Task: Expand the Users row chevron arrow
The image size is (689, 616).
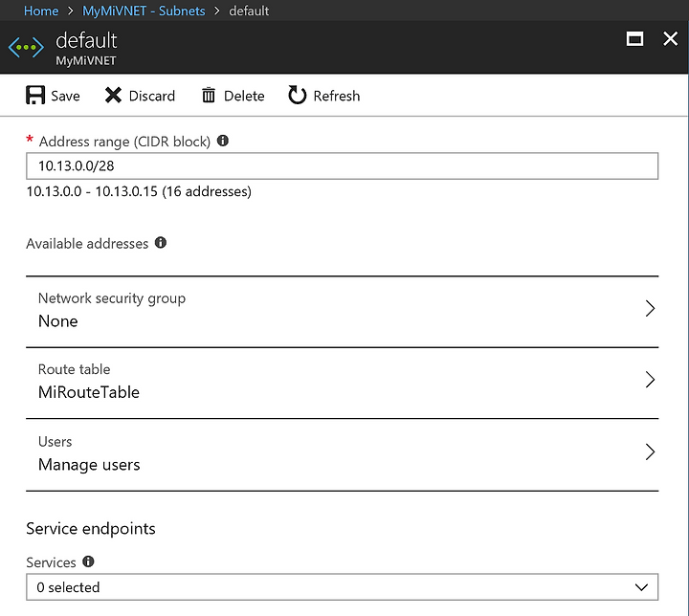Action: 650,451
